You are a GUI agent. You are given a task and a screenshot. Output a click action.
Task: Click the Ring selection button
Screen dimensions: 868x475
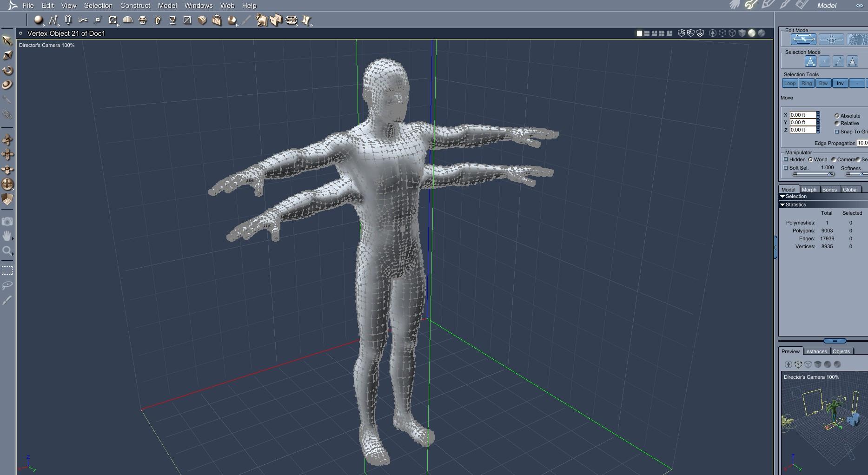[807, 83]
